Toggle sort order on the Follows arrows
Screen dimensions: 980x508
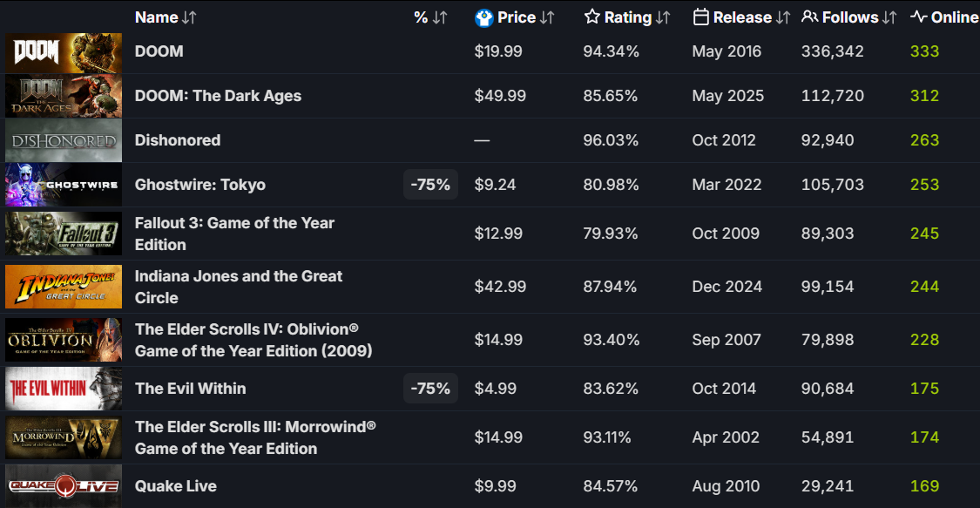(x=889, y=17)
